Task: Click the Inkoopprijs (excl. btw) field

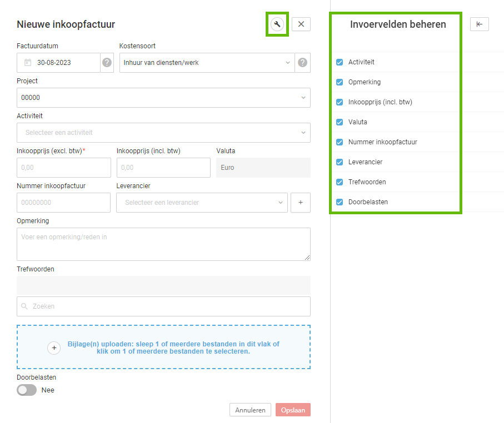Action: pos(64,168)
